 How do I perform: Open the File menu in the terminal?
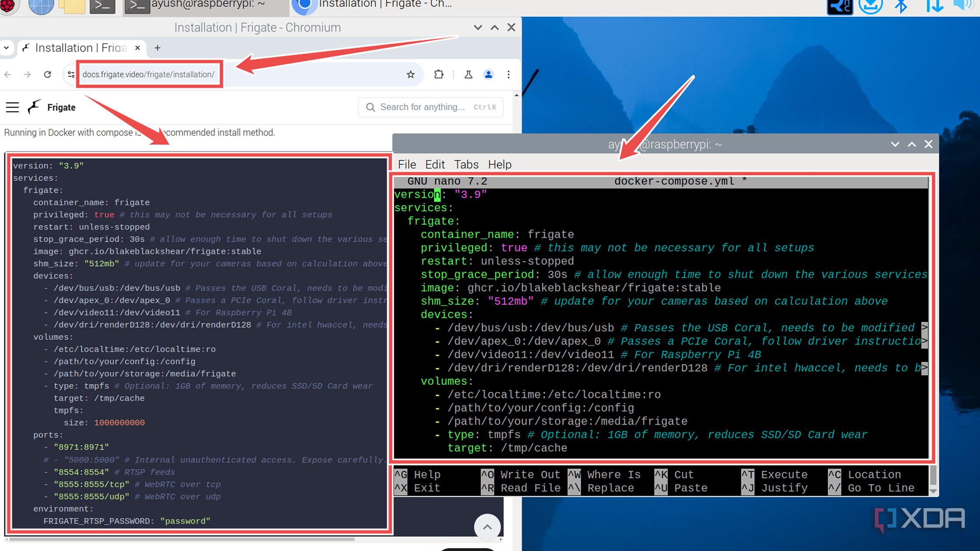point(406,164)
